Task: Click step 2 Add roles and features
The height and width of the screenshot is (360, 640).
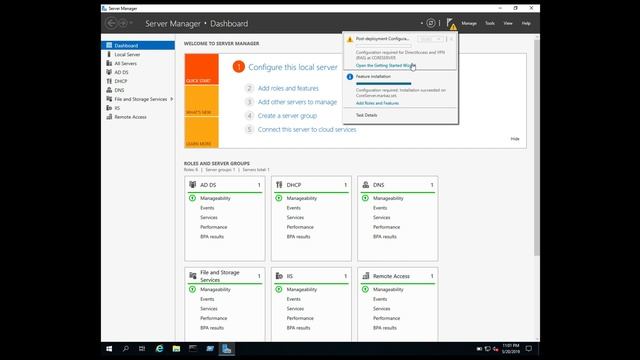Action: [288, 88]
